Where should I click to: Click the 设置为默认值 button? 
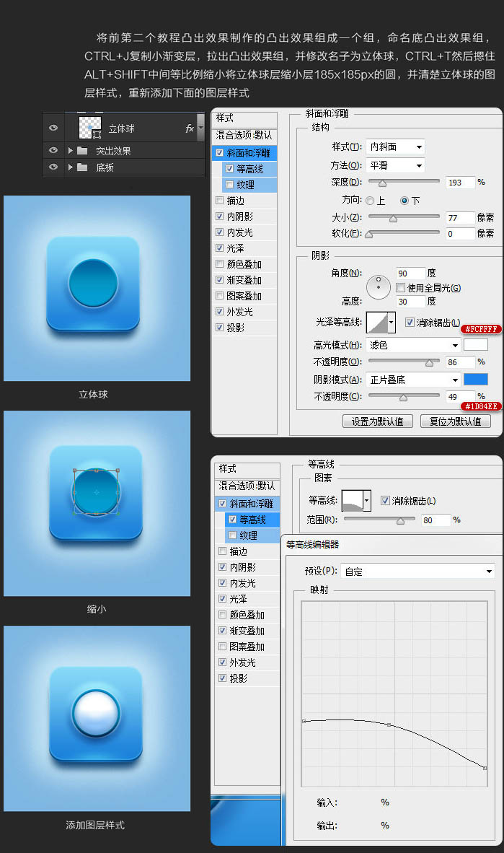click(378, 421)
